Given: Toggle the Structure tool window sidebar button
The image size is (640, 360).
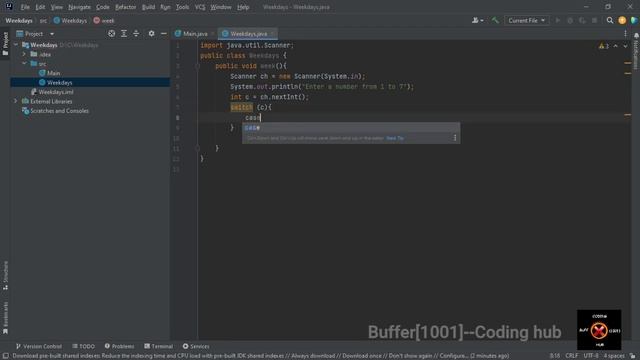Looking at the screenshot, I should click(x=5, y=276).
